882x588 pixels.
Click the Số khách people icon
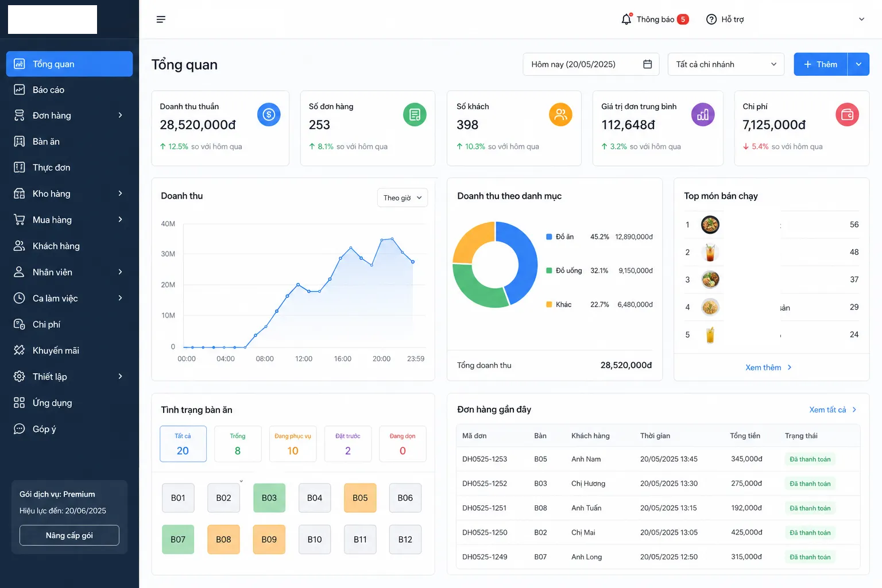[561, 115]
